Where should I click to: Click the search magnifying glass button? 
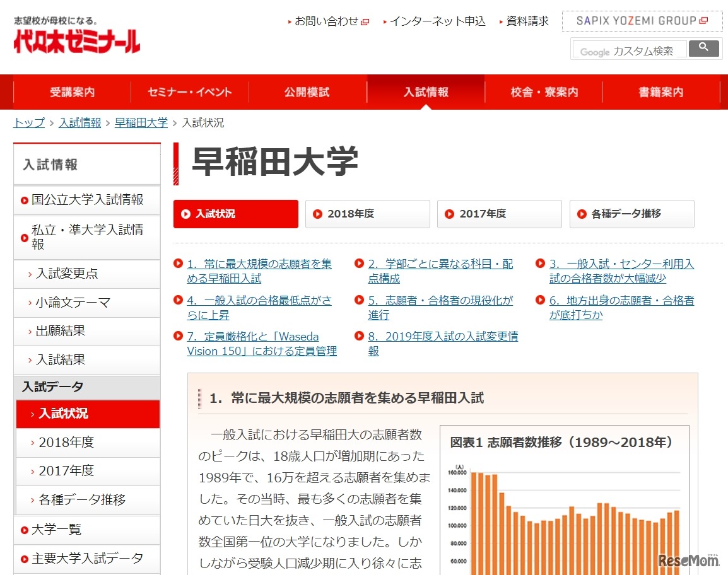pos(704,48)
